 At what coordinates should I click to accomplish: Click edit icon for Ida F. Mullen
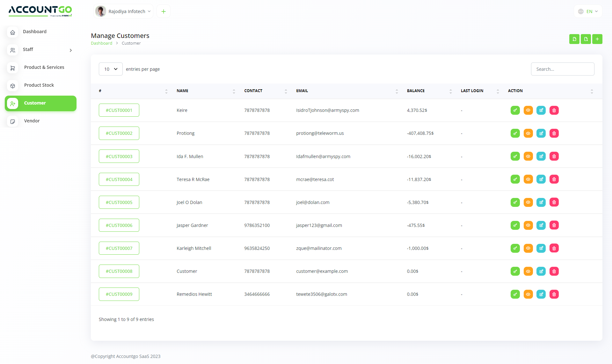(x=541, y=156)
